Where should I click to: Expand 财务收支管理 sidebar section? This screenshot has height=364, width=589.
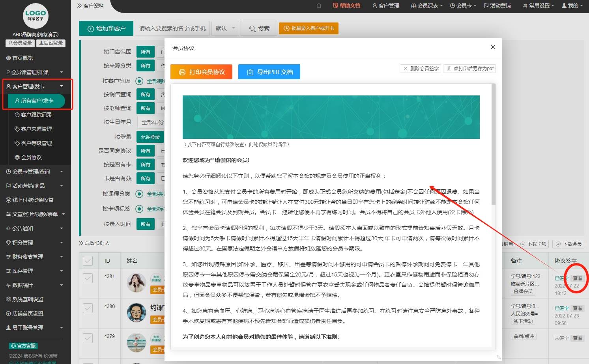[x=36, y=257]
